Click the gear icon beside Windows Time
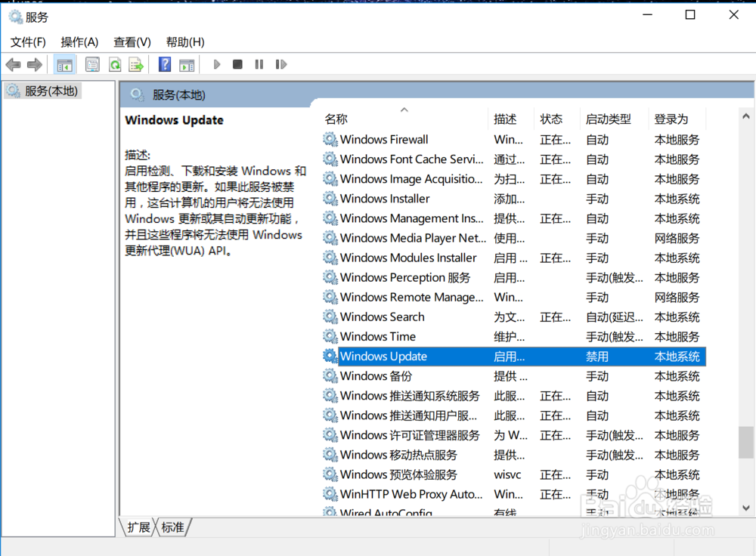Image resolution: width=756 pixels, height=556 pixels. [x=330, y=336]
